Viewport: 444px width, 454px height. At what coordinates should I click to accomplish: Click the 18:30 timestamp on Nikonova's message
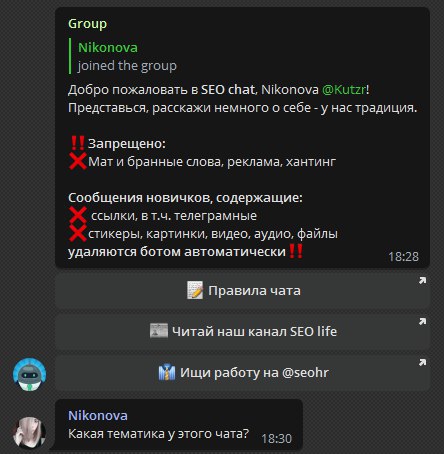[276, 439]
